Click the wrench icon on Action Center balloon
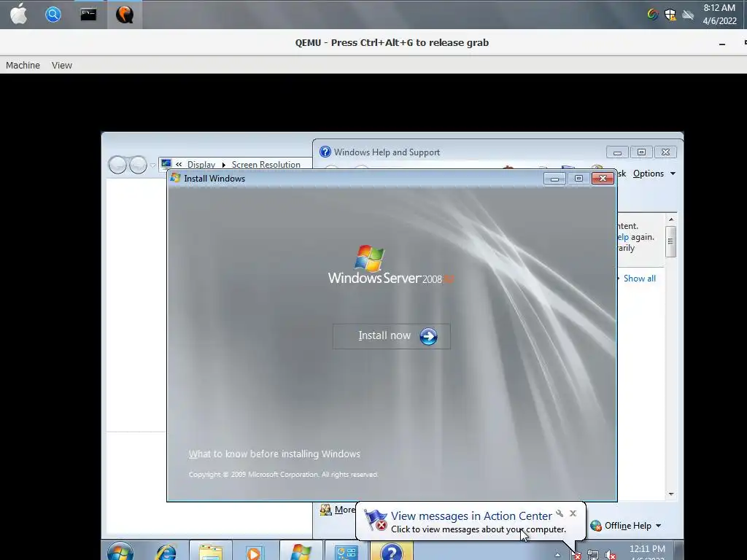This screenshot has width=747, height=560. tap(560, 513)
